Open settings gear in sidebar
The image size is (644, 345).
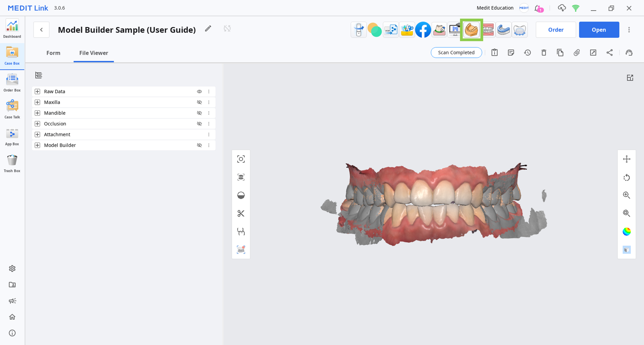click(12, 269)
